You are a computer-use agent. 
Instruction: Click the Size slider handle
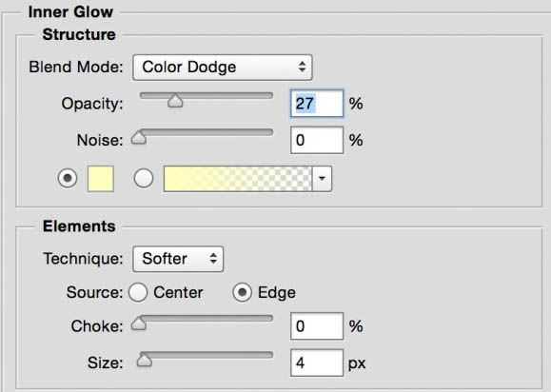pos(144,360)
